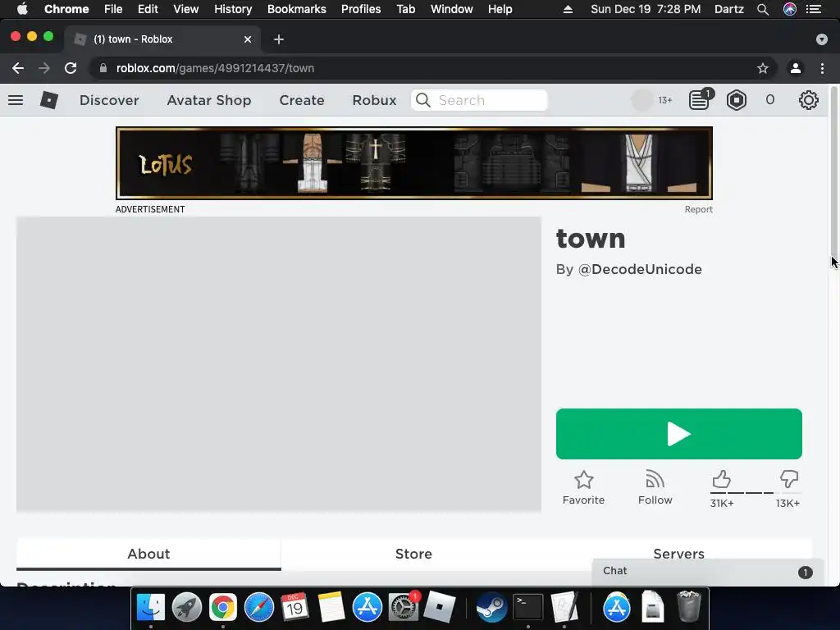Open the Roblox notifications feed icon
840x630 pixels.
coord(701,99)
